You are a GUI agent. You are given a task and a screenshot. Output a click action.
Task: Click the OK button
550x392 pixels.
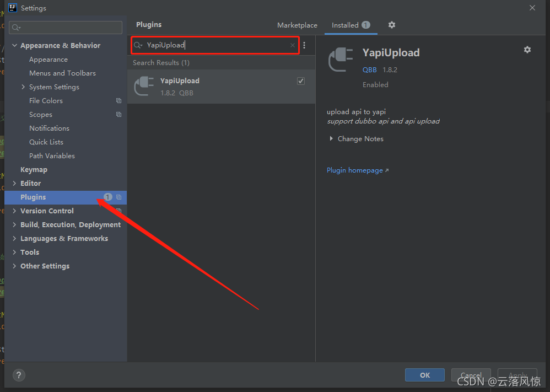(425, 375)
